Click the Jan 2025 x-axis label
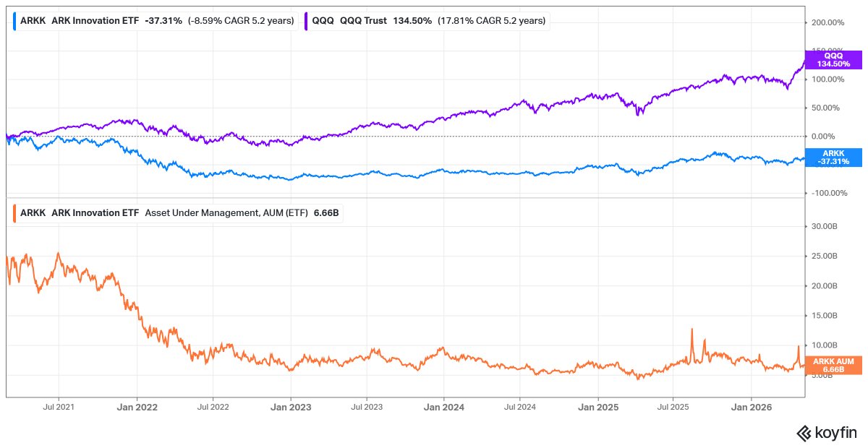The width and height of the screenshot is (868, 448). coord(598,407)
